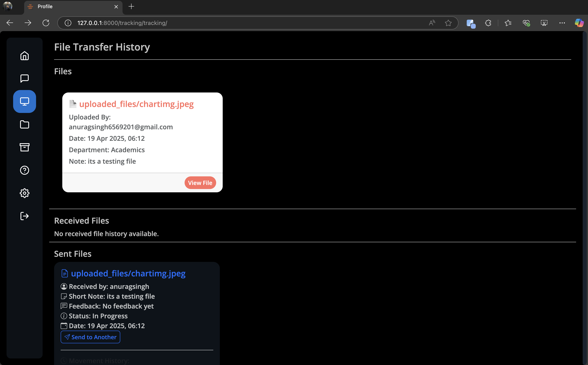Open the settings gear sidebar icon
The image size is (588, 365).
[24, 193]
